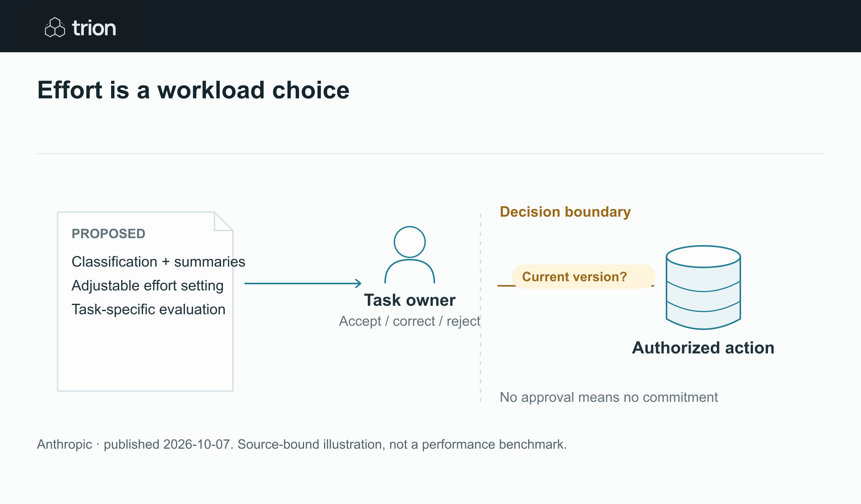Screen dimensions: 861x504
Task: Click the database cylinder icon
Action: click(703, 287)
